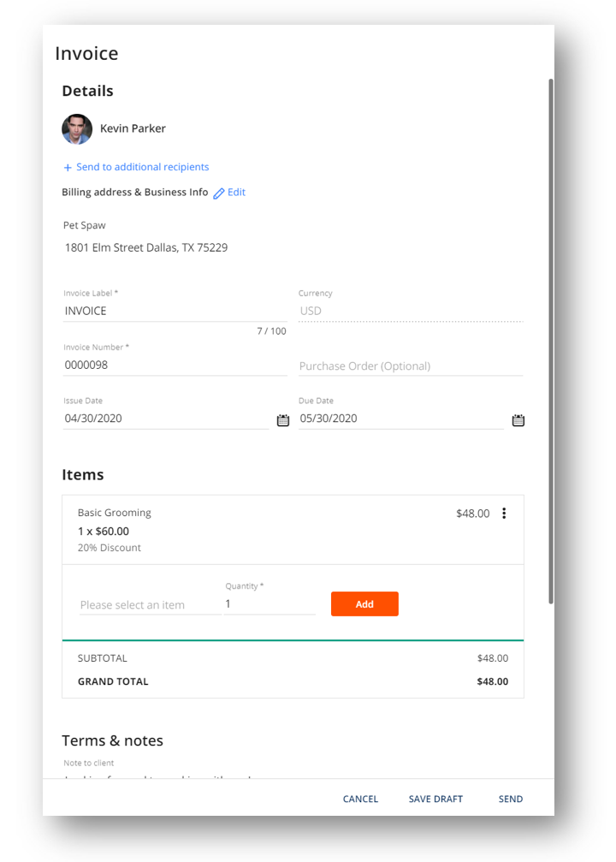Click the Invoice Label field
The height and width of the screenshot is (862, 616).
pyautogui.click(x=175, y=311)
